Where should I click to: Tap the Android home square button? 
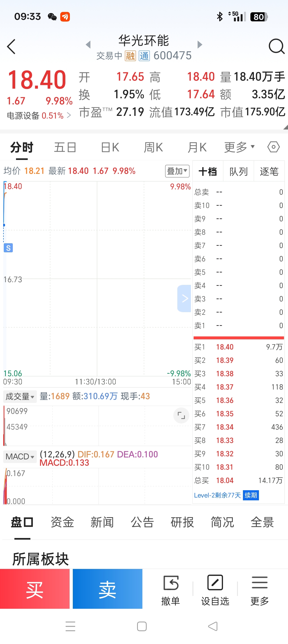pyautogui.click(x=142, y=626)
